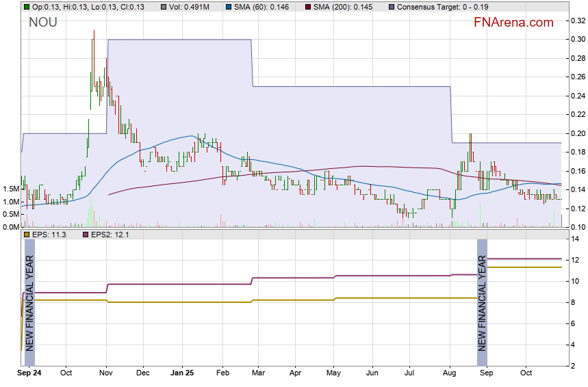588x387 pixels.
Task: Click the 1.5M volume axis label
Action: point(10,189)
